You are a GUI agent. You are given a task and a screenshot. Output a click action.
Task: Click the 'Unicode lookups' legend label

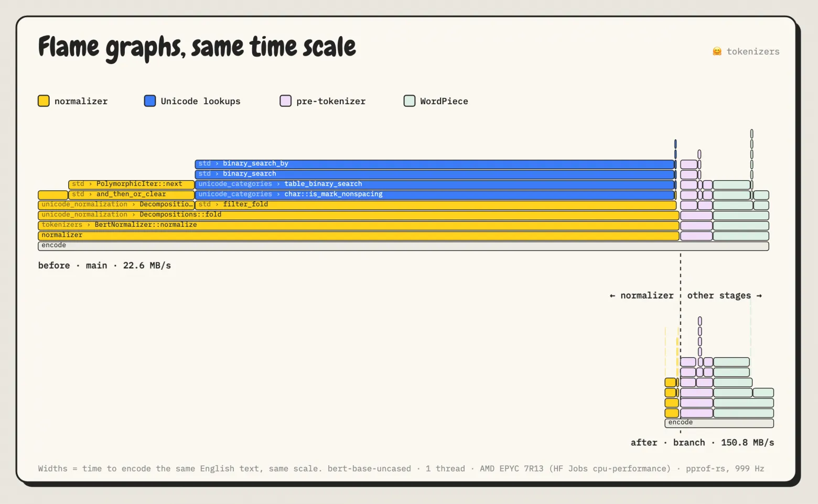[200, 101]
